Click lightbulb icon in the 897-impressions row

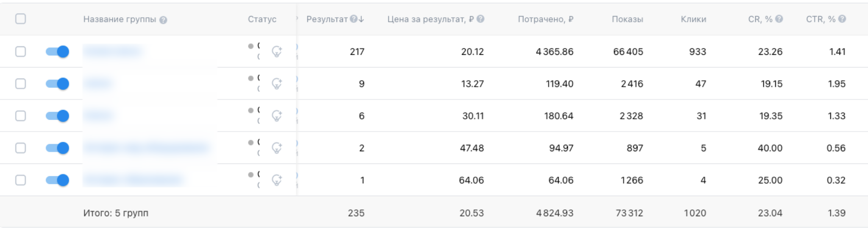pos(277,148)
